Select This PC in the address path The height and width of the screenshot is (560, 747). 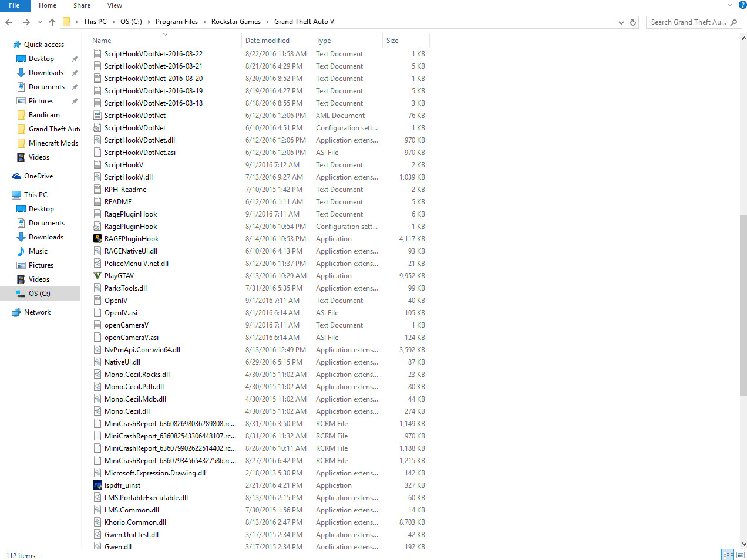tap(95, 22)
